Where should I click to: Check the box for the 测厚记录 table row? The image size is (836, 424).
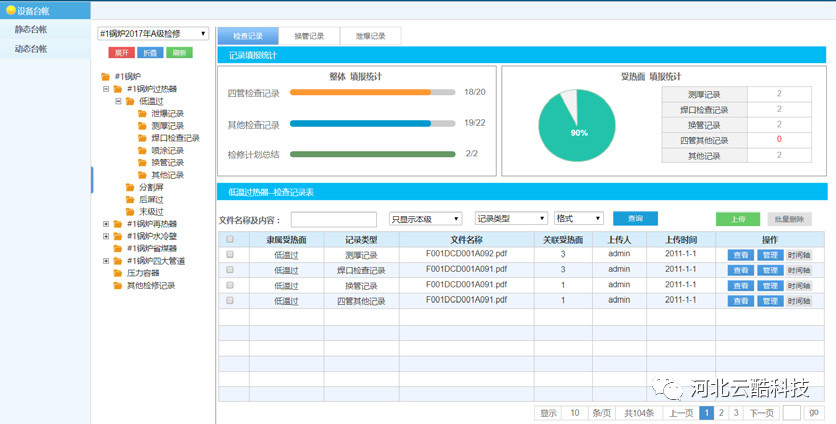[x=230, y=254]
